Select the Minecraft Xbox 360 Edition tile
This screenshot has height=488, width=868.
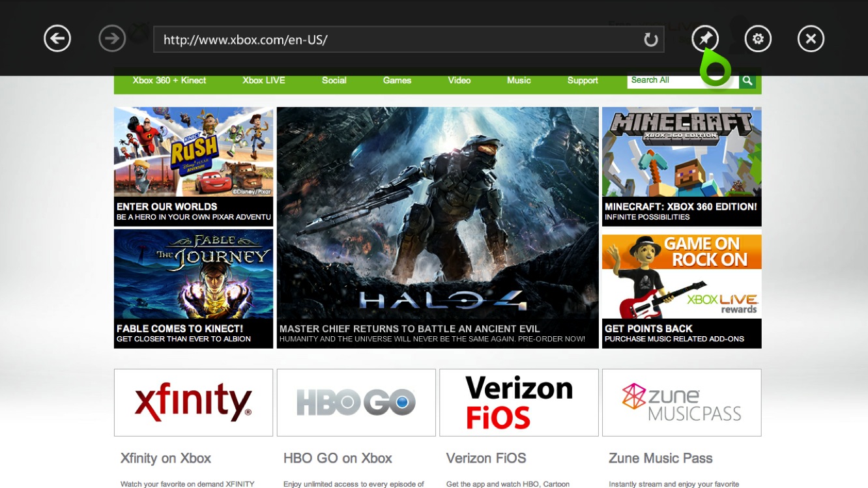point(682,166)
